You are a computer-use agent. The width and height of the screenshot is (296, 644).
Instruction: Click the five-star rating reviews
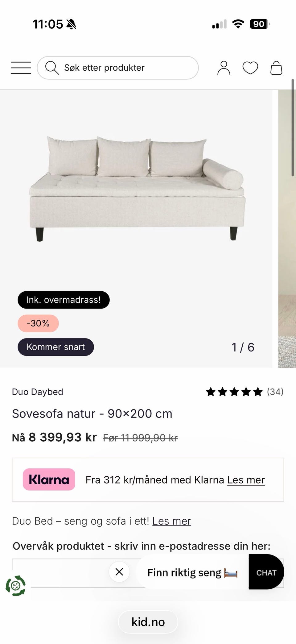234,392
